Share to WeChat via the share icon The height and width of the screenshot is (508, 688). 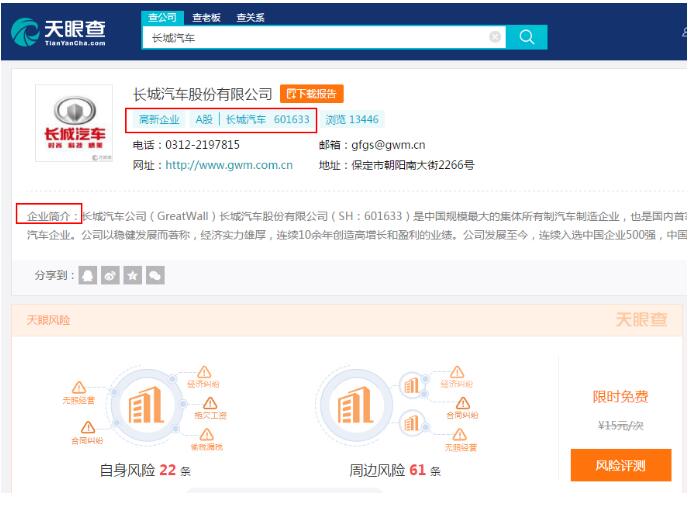pyautogui.click(x=155, y=275)
